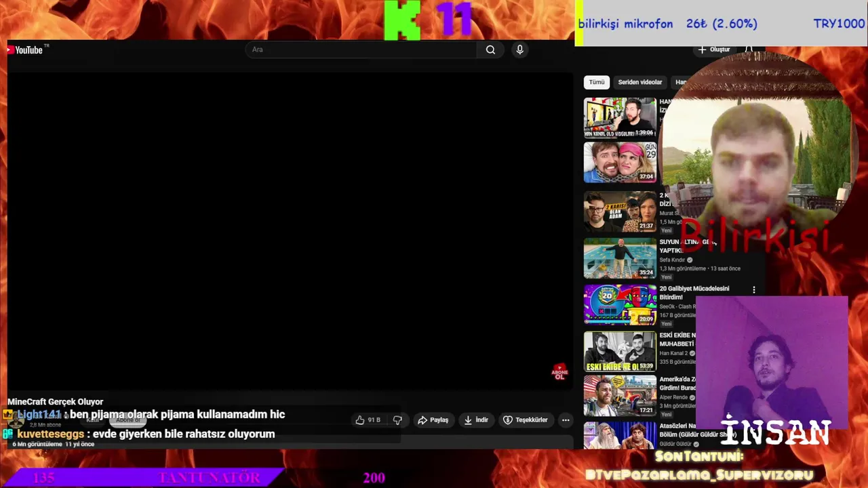Open '20 Galibiyet Mücadelesini Bitirdim!' title
Screen dimensions: 868x488
[694, 293]
